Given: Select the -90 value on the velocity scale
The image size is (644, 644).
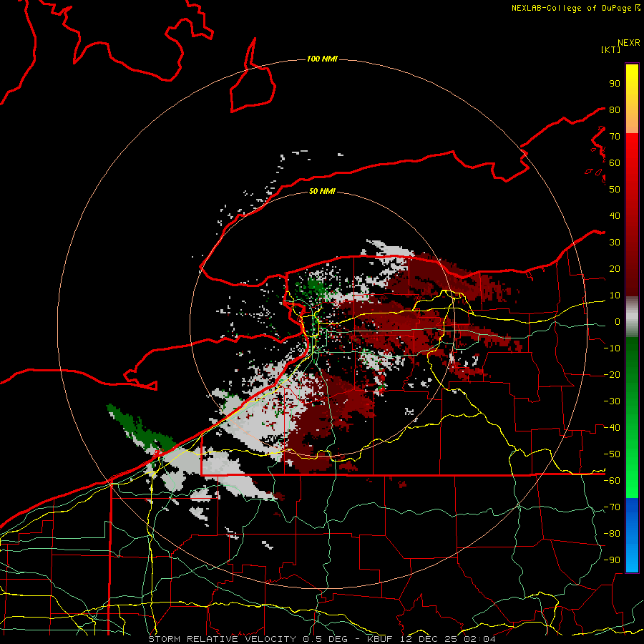Looking at the screenshot, I should 613,560.
